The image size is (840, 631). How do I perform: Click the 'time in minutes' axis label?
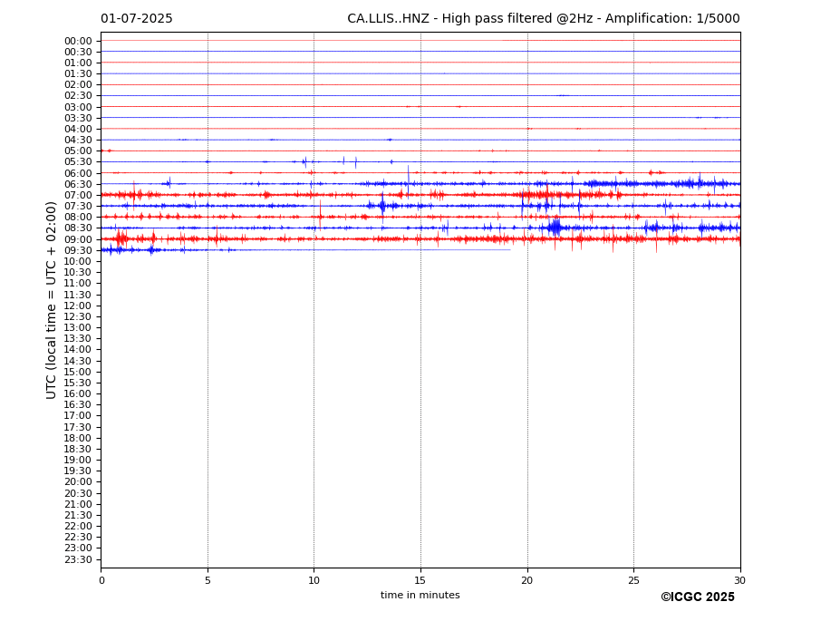pos(420,595)
